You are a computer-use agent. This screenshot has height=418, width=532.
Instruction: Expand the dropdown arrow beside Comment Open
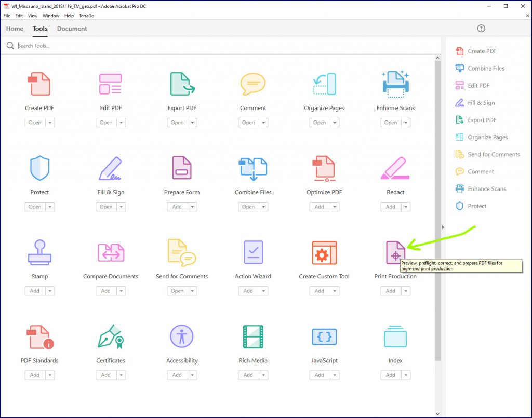coord(263,123)
